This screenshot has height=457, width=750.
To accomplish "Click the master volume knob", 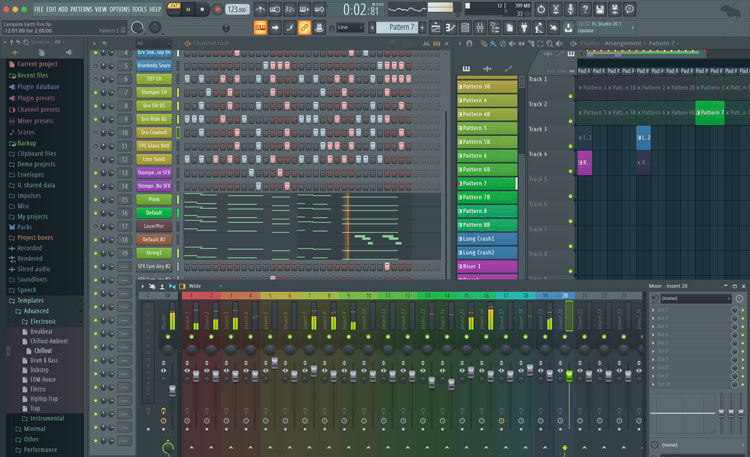I will 137,28.
